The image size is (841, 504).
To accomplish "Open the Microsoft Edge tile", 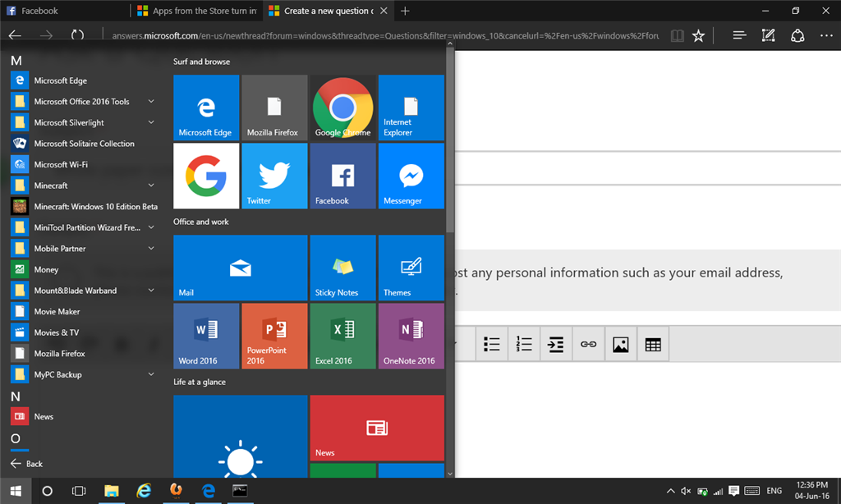I will click(x=206, y=108).
